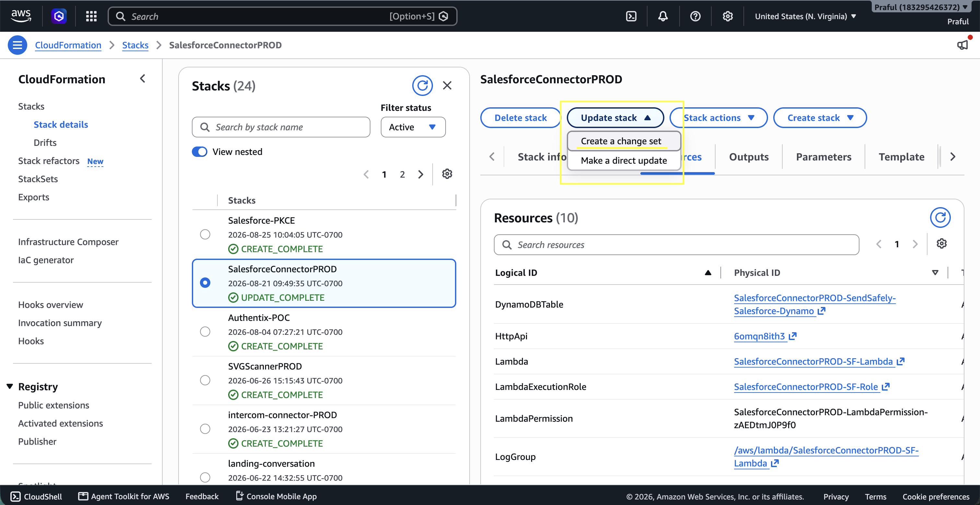The height and width of the screenshot is (505, 980).
Task: Go to next page of stacks
Action: [x=420, y=174]
